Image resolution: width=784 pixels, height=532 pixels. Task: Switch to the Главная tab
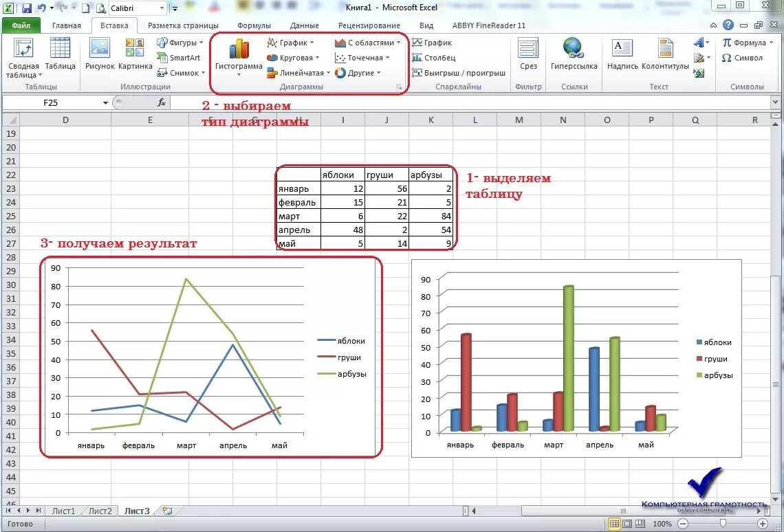tap(67, 25)
